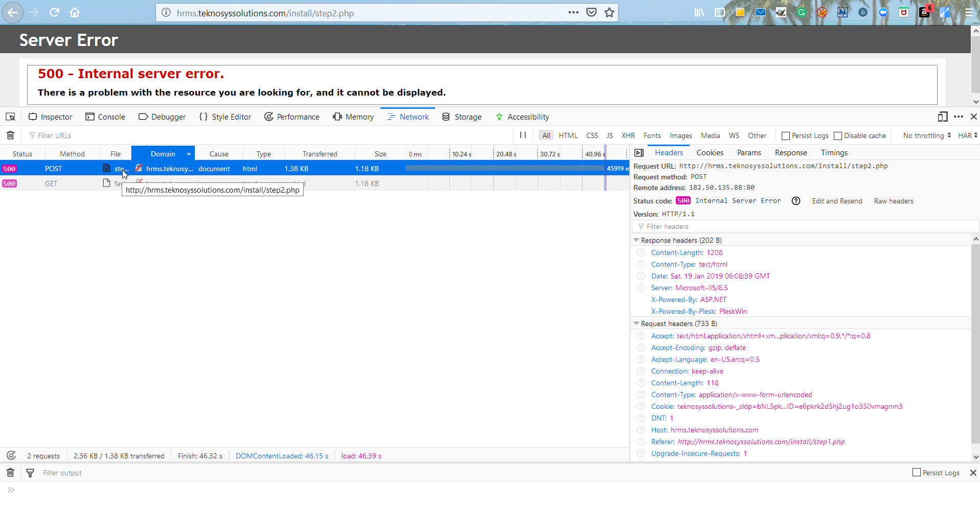Pause network recording
The height and width of the screenshot is (509, 980).
(x=523, y=135)
